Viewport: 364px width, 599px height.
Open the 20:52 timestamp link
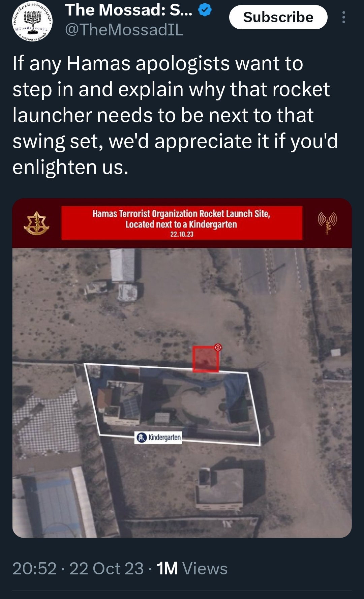pyautogui.click(x=34, y=569)
